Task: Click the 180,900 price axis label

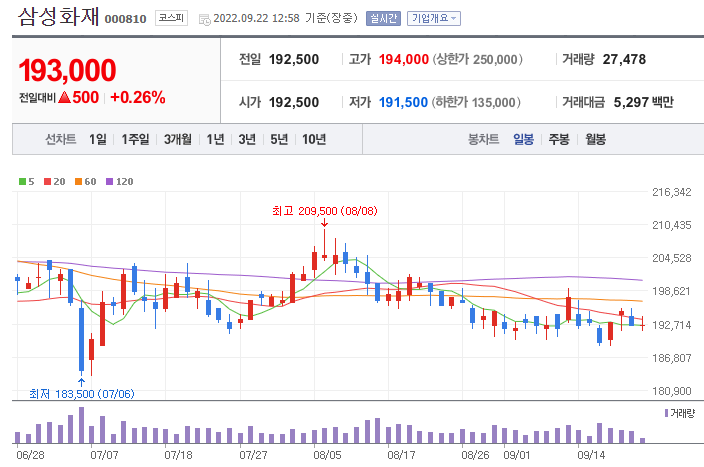Action: pos(672,391)
